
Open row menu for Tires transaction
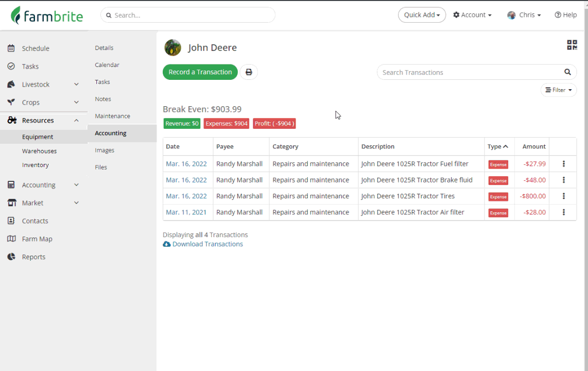564,196
